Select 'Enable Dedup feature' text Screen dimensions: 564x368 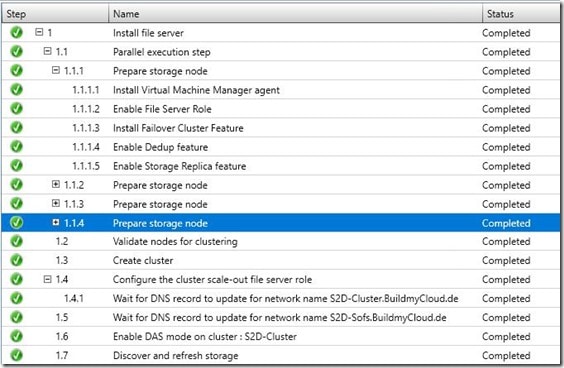(x=160, y=147)
